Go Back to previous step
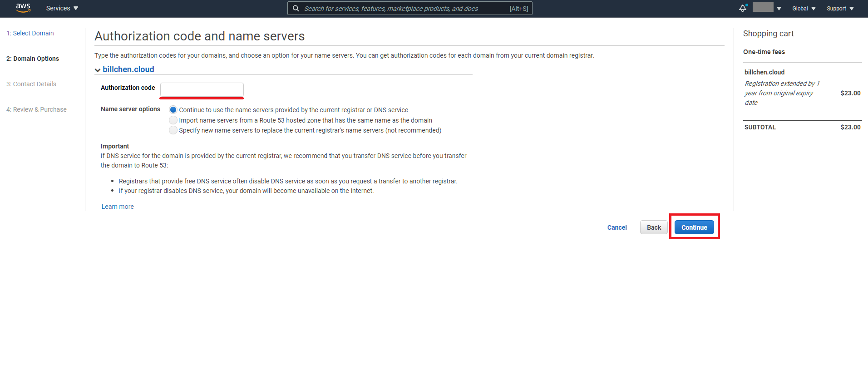The height and width of the screenshot is (365, 868). tap(654, 227)
